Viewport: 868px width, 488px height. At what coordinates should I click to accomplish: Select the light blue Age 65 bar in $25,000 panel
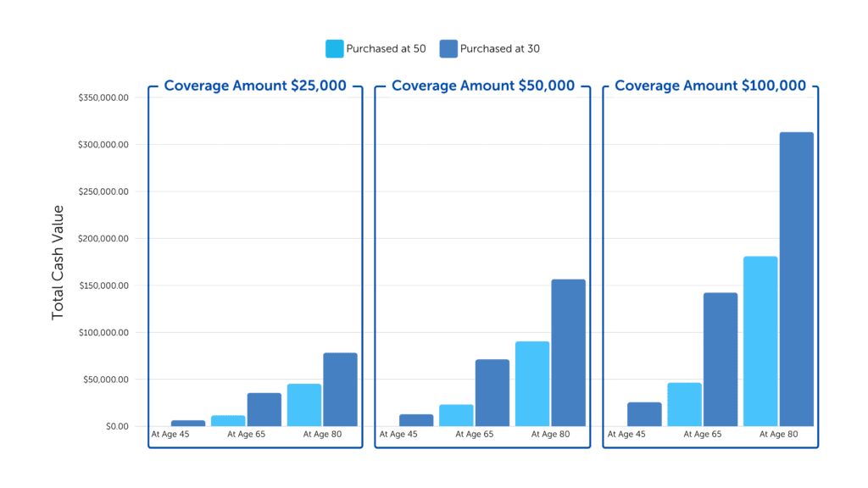pos(228,420)
